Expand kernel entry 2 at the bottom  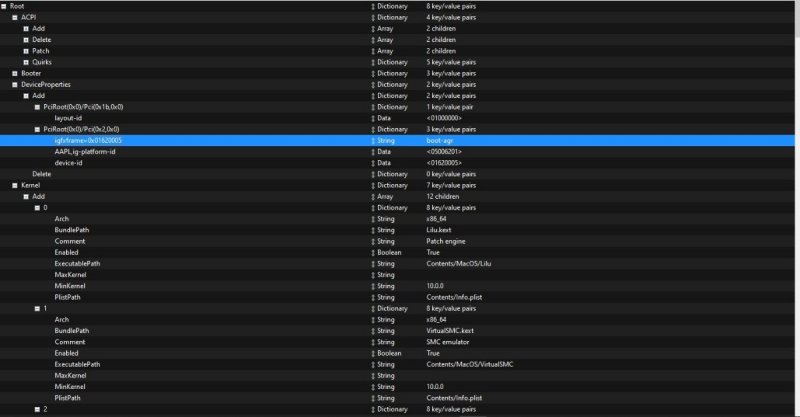(37, 409)
